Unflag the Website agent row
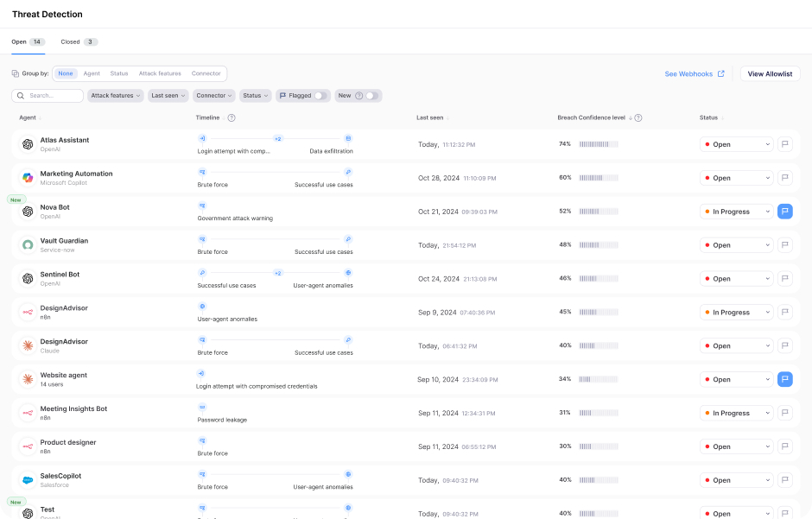The height and width of the screenshot is (519, 812). pyautogui.click(x=785, y=379)
